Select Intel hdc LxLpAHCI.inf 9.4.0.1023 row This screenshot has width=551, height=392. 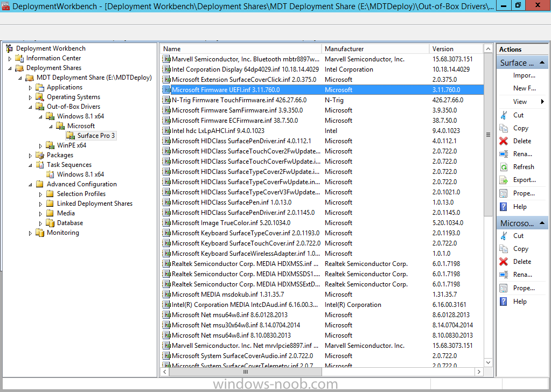point(322,131)
